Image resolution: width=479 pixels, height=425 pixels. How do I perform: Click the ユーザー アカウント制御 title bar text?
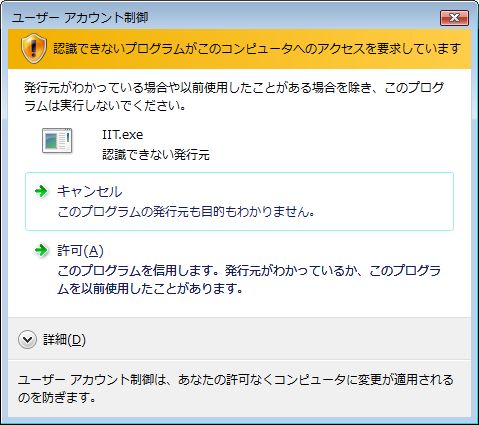[x=80, y=18]
